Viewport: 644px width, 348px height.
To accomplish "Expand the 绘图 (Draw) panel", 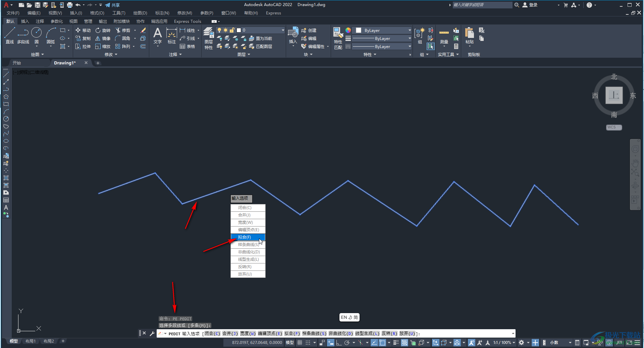I will (37, 54).
